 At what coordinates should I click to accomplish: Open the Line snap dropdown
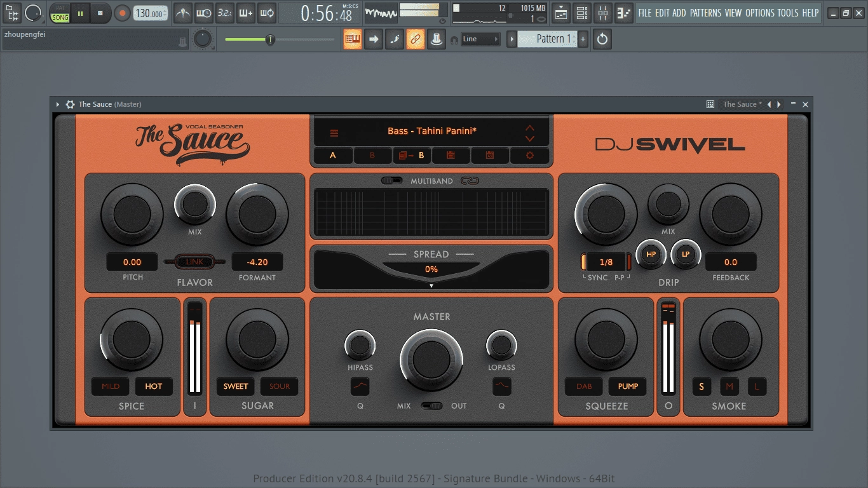tap(480, 39)
